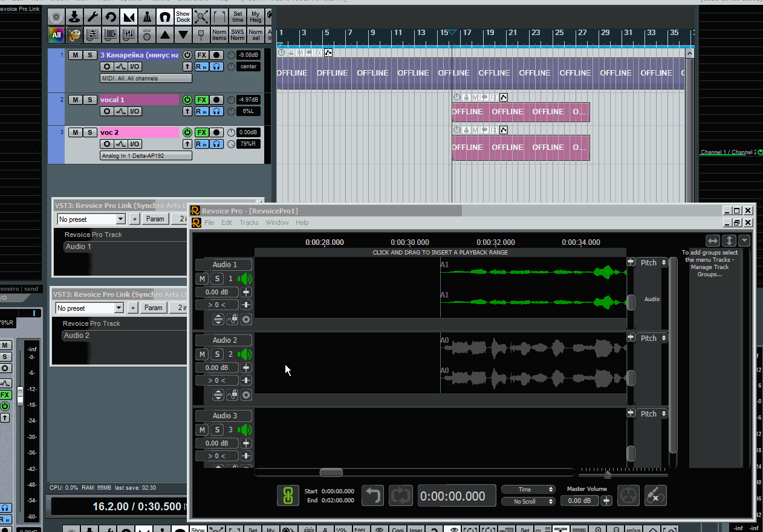Click the -4.97dB volume readout on vocal 1
This screenshot has width=763, height=532.
tap(248, 100)
